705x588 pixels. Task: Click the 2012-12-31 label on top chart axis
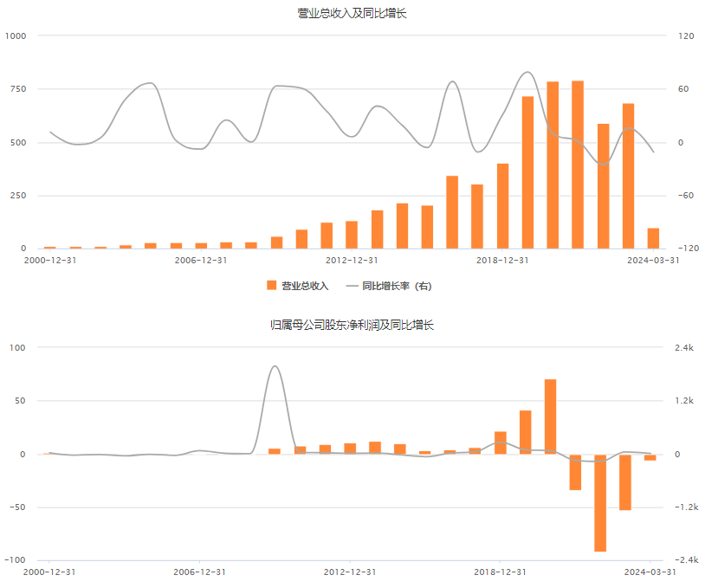point(352,261)
